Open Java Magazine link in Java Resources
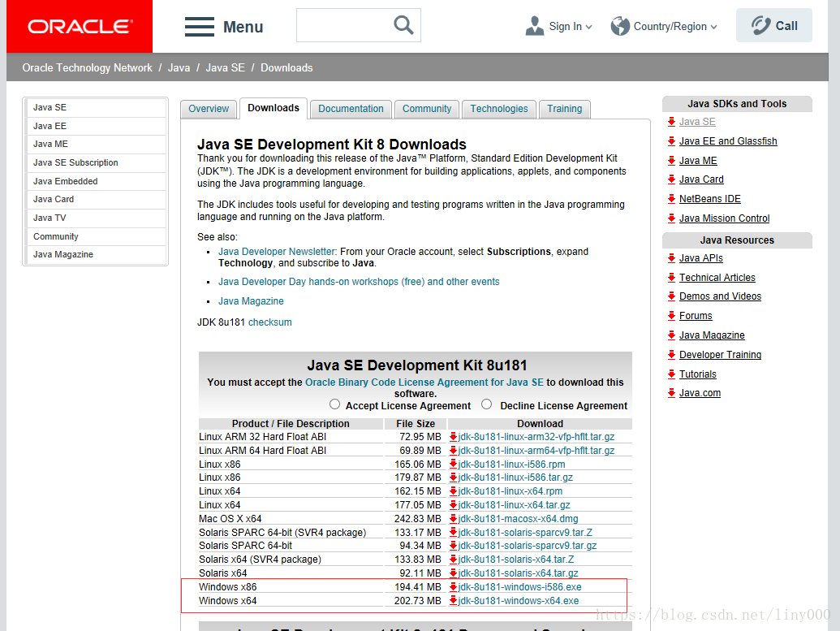This screenshot has height=631, width=840. tap(712, 335)
